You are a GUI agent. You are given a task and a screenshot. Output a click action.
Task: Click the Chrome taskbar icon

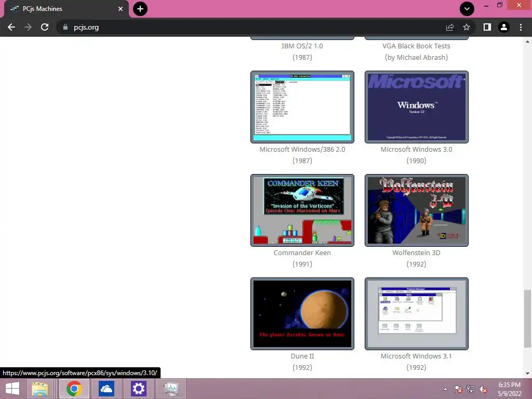tap(74, 389)
